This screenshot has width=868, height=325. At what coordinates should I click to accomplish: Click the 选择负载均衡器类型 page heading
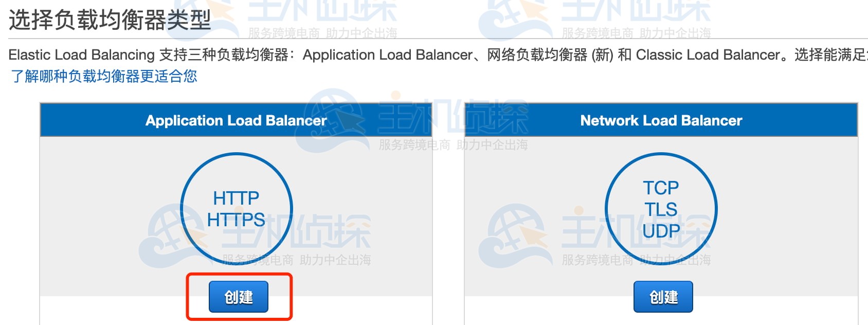tap(110, 20)
